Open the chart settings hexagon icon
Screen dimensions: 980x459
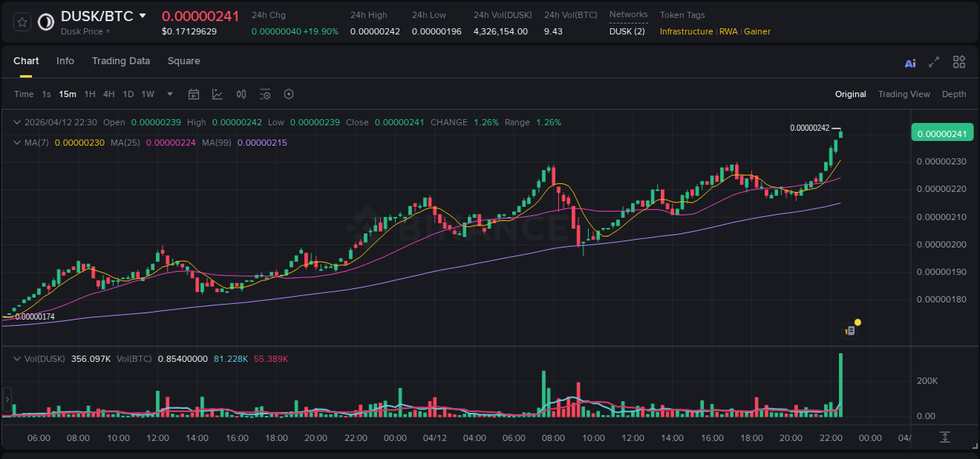[x=289, y=94]
